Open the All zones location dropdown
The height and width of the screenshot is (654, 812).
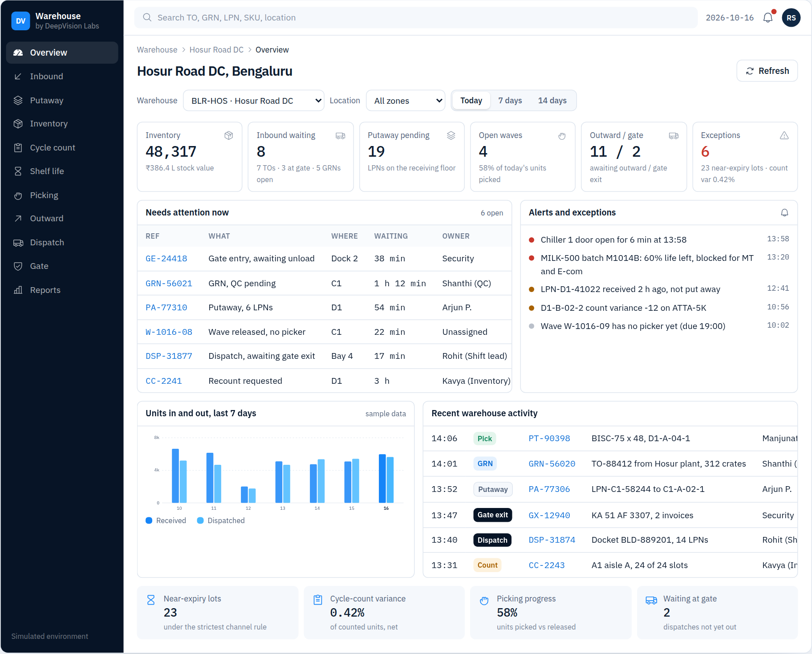pos(406,101)
